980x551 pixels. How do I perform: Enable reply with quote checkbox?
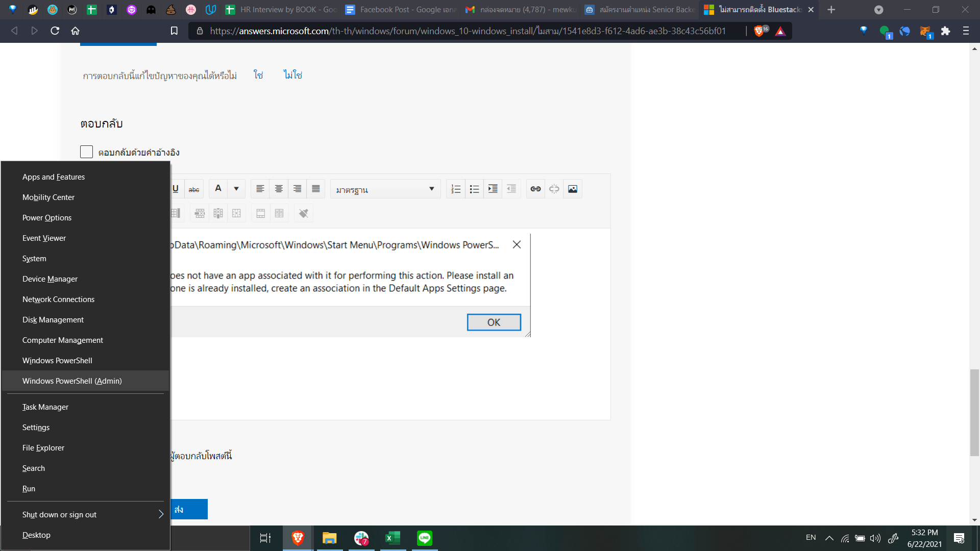[87, 152]
